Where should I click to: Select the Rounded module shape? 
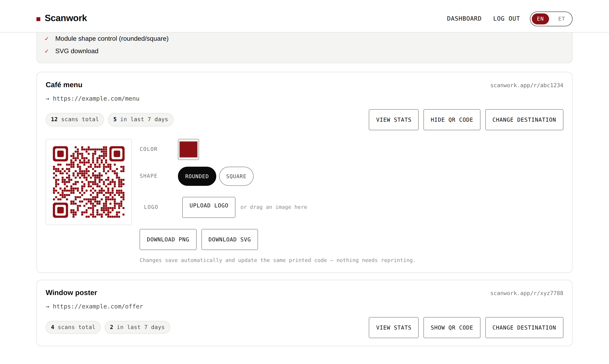pyautogui.click(x=197, y=176)
